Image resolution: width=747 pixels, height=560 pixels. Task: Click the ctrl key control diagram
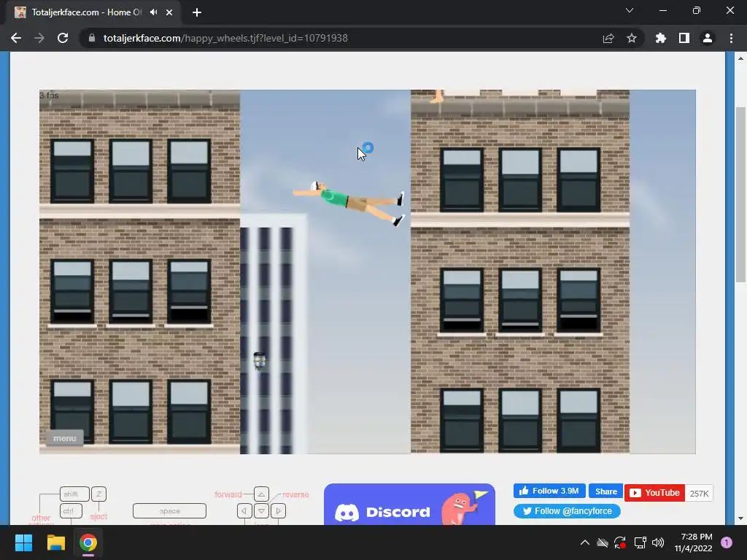(x=71, y=511)
